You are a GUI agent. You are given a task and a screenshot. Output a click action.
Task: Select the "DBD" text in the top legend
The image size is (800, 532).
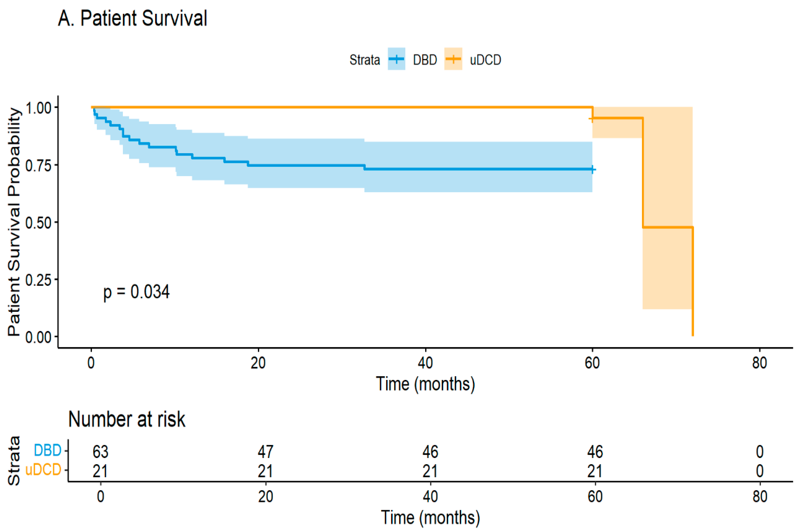tap(425, 60)
